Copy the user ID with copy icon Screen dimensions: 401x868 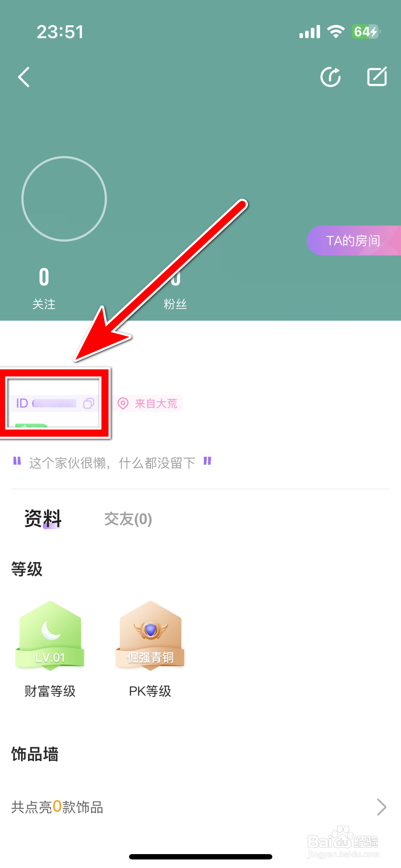click(x=88, y=403)
